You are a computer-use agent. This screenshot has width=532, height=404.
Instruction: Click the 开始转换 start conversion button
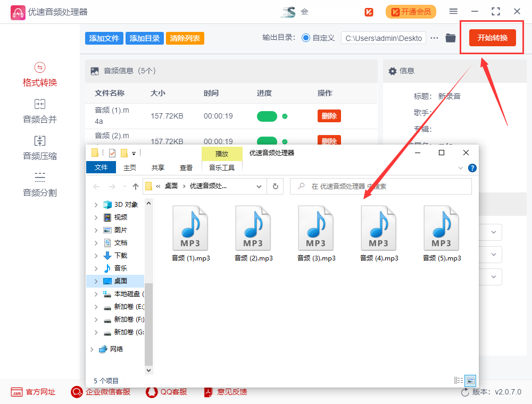pos(492,38)
